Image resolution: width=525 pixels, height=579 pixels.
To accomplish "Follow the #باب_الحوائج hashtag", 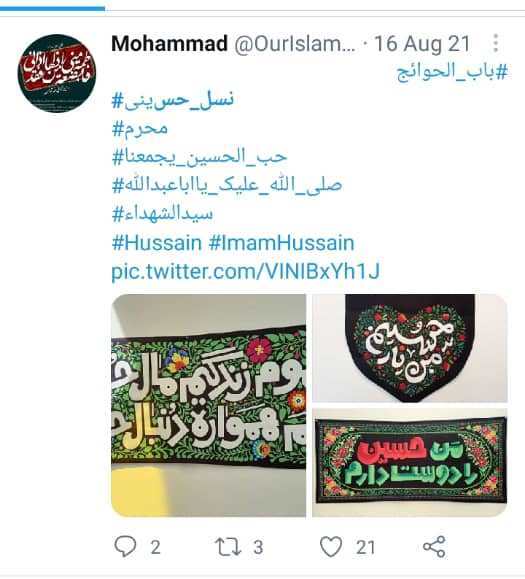I will pyautogui.click(x=453, y=71).
